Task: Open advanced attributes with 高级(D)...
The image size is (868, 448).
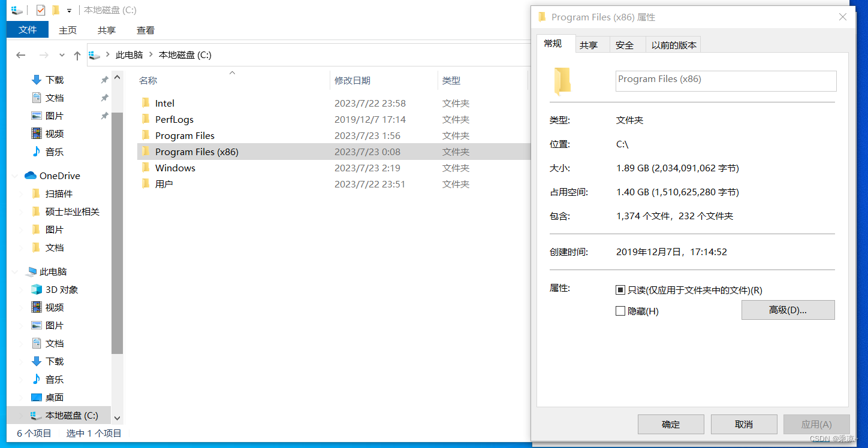Action: point(788,310)
